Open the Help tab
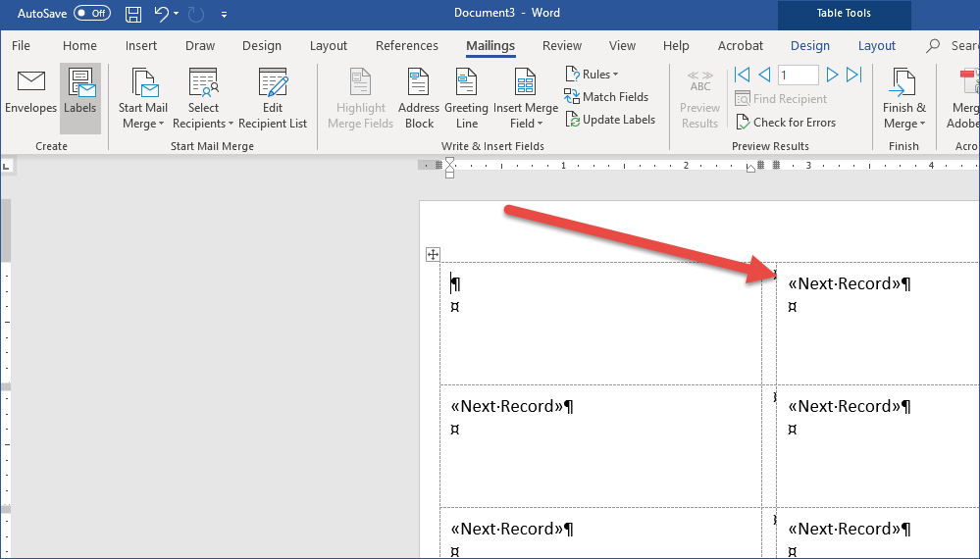 676,45
